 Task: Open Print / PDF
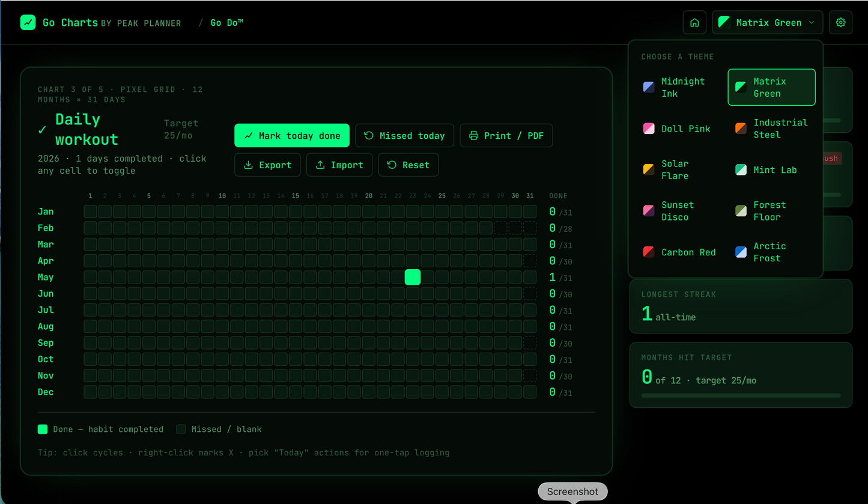coord(506,136)
